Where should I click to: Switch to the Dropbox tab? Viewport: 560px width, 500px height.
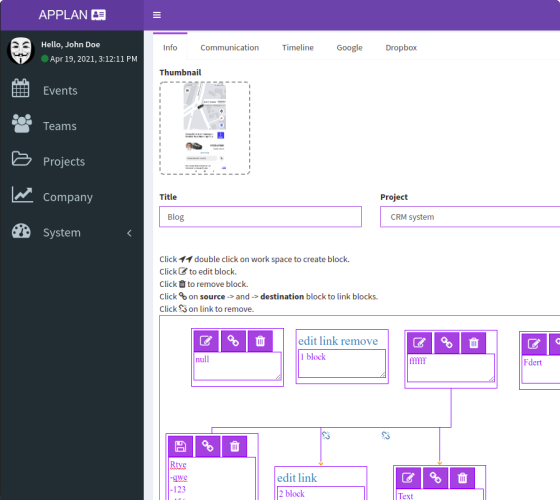coord(401,48)
